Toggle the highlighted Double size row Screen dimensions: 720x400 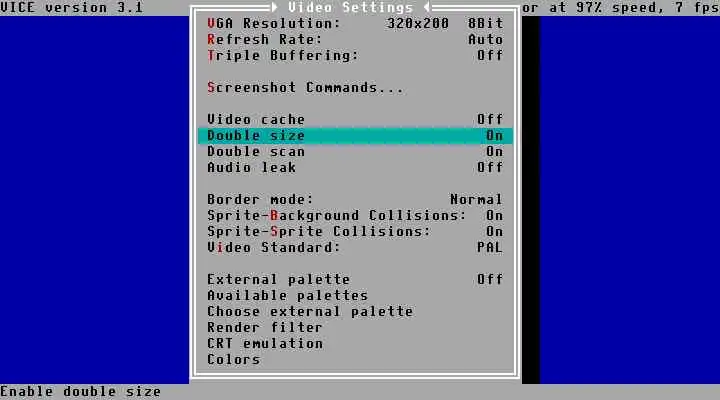pyautogui.click(x=355, y=135)
